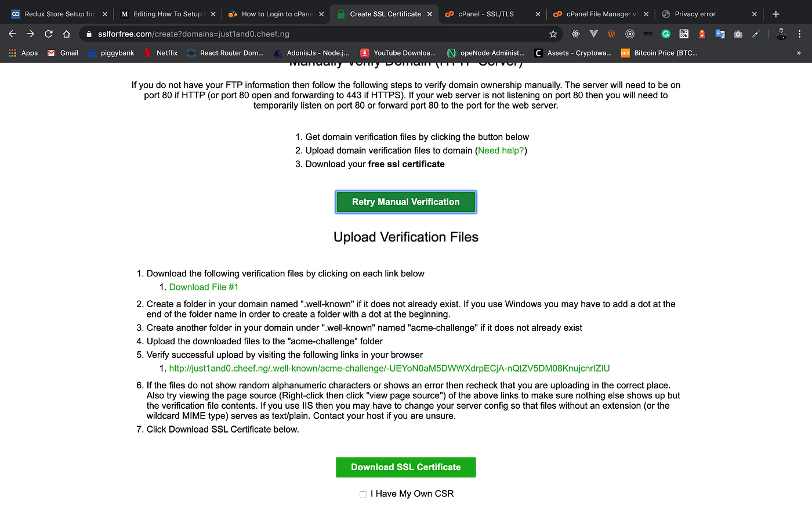The width and height of the screenshot is (812, 508).
Task: Show hidden bookmarks with the double chevron
Action: pyautogui.click(x=799, y=53)
